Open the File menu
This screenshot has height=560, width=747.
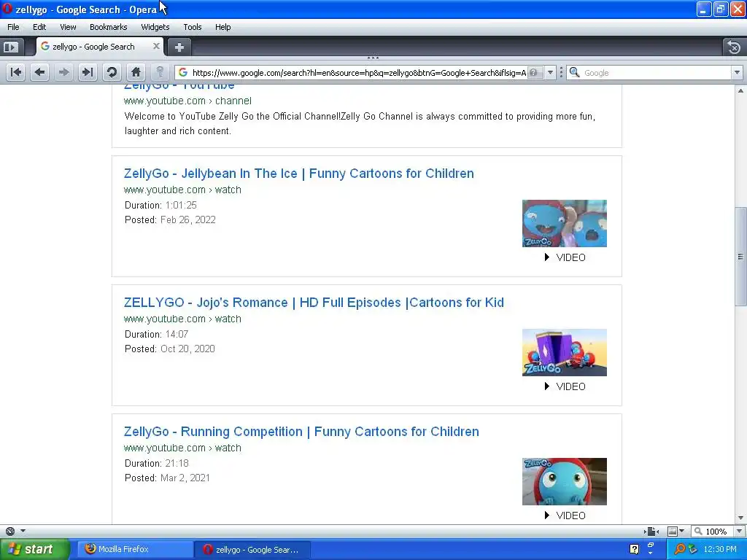(13, 27)
